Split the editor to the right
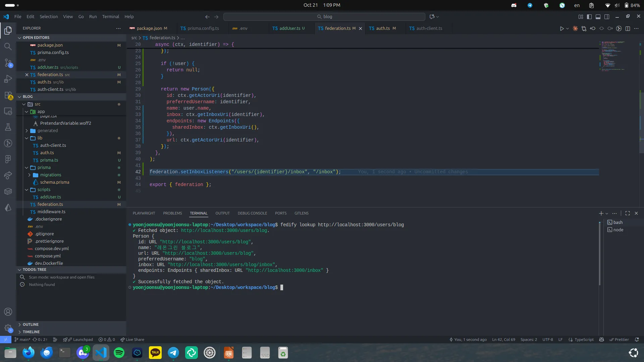644x362 pixels. pos(628,28)
